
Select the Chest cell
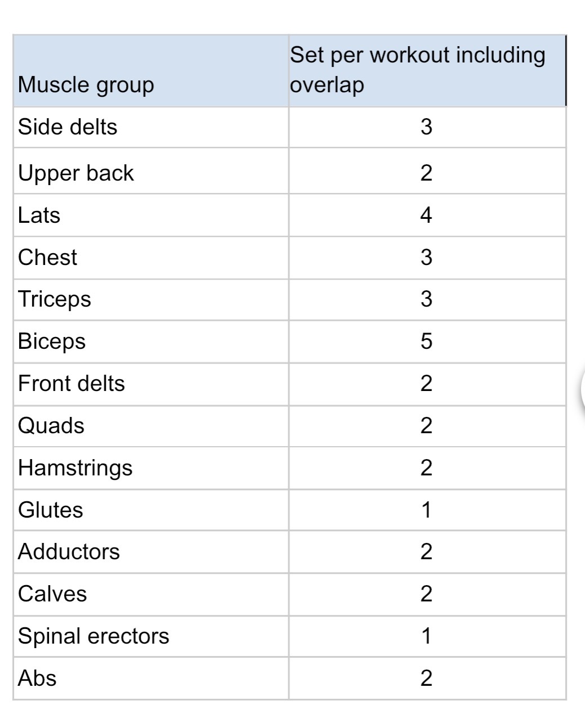tap(151, 258)
